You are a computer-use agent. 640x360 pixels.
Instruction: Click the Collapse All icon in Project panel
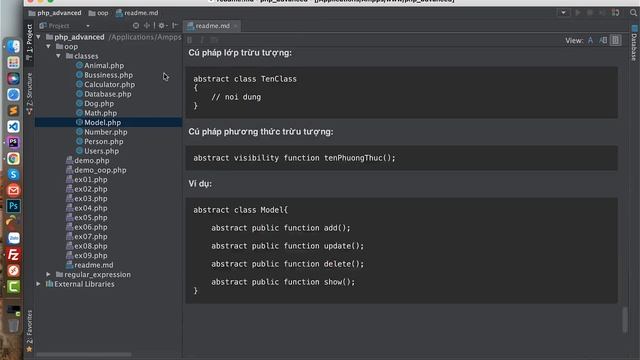tap(147, 26)
